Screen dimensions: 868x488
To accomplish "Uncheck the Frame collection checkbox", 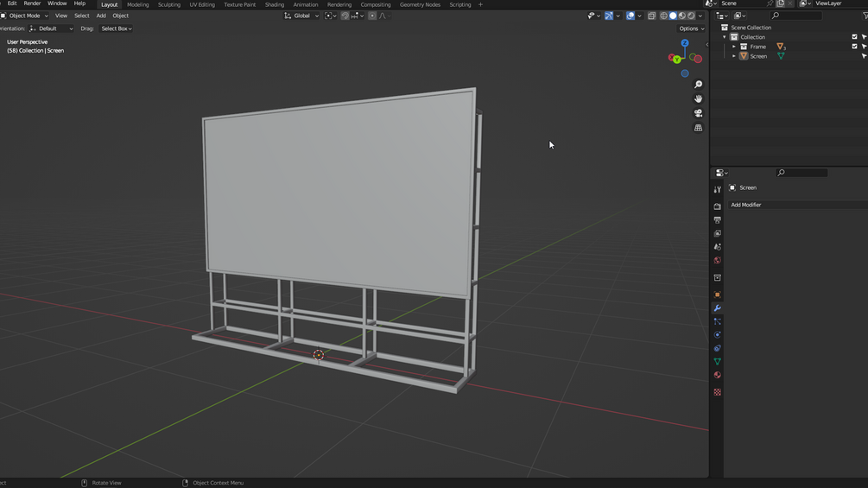I will [855, 46].
